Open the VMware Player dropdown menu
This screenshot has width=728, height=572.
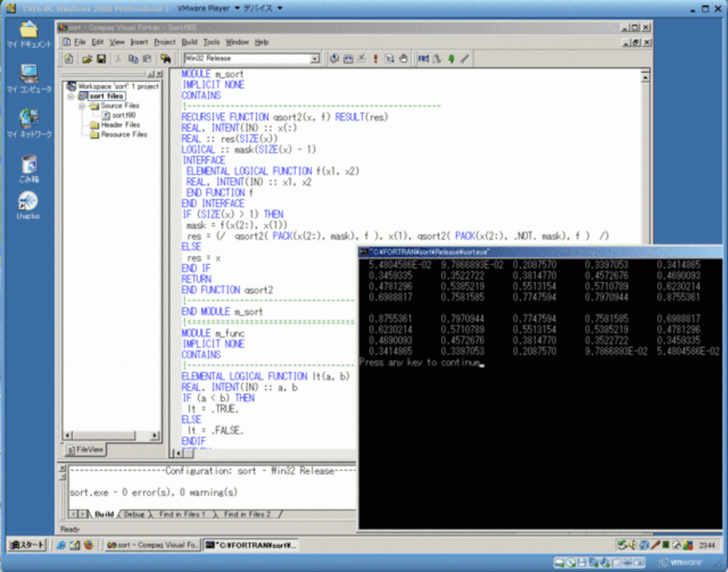tap(208, 8)
